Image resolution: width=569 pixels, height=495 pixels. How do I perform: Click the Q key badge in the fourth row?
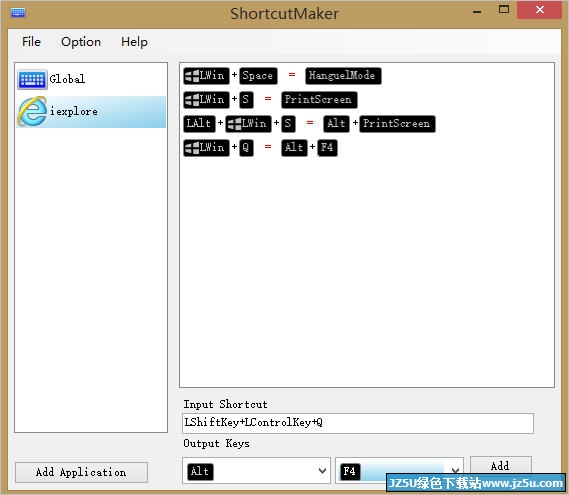(x=246, y=148)
